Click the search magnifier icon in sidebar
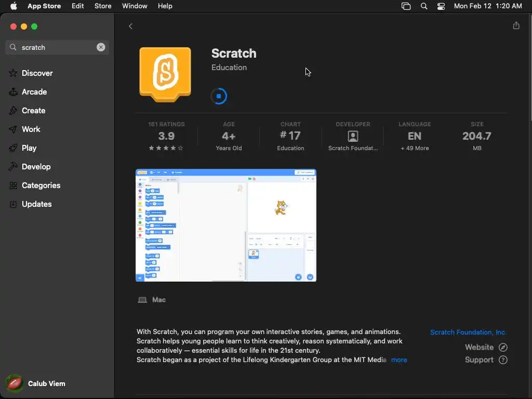This screenshot has height=399, width=532. (x=13, y=47)
